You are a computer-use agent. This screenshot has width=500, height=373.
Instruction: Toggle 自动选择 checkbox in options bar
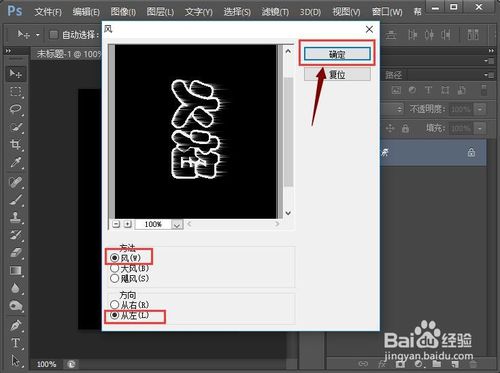coord(53,34)
